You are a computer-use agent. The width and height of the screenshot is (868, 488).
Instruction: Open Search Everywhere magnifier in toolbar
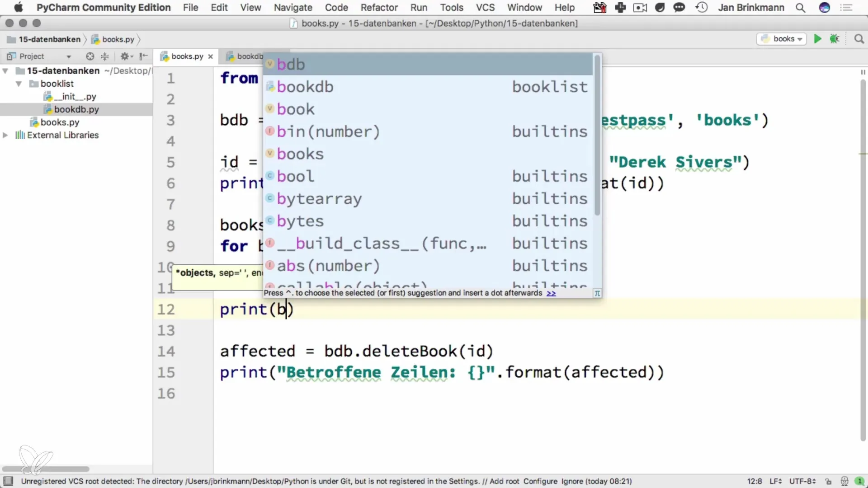coord(859,39)
